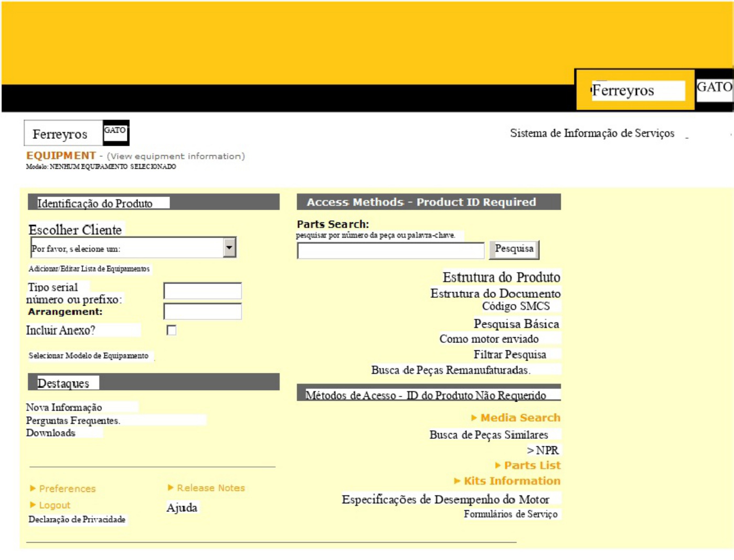
Task: Open Busca de Peças Similares
Action: (488, 435)
